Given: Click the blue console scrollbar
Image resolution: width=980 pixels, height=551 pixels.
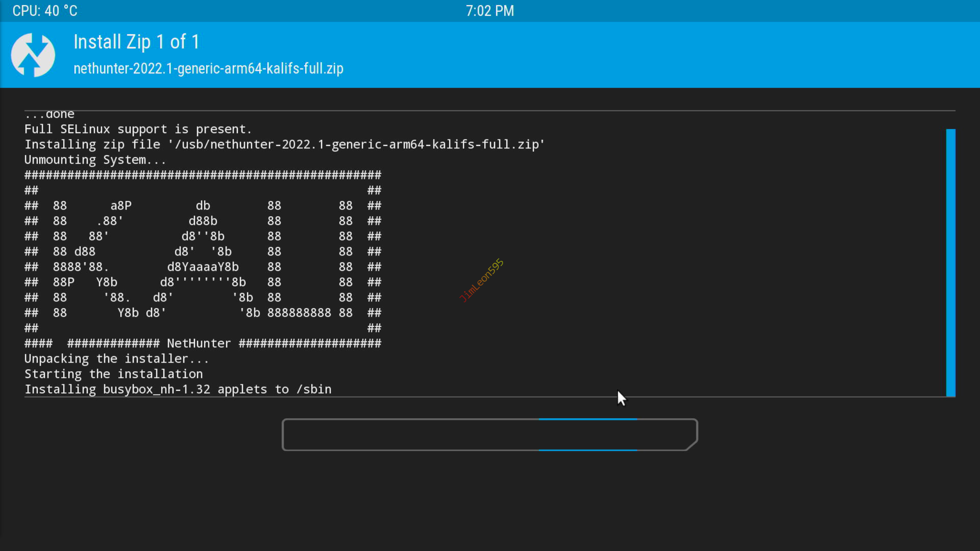Looking at the screenshot, I should pos(951,262).
